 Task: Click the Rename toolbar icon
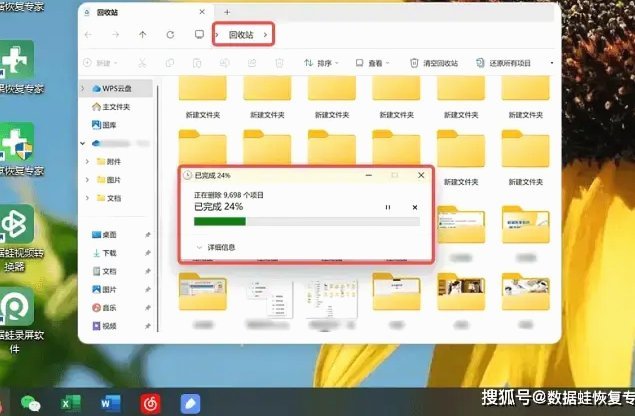(x=224, y=63)
